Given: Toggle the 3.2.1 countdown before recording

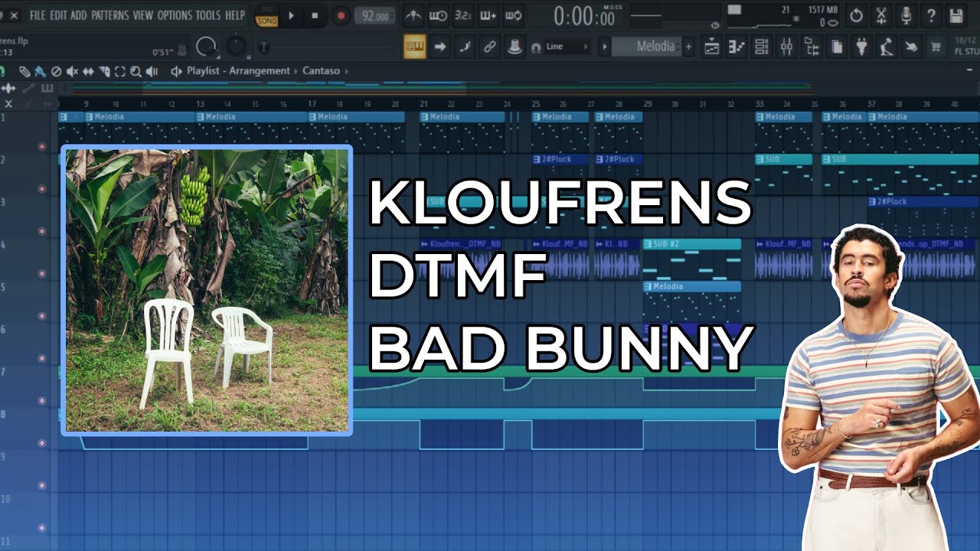Looking at the screenshot, I should point(462,16).
